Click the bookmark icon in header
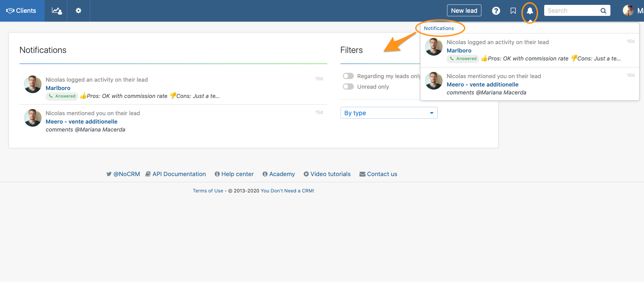 513,11
